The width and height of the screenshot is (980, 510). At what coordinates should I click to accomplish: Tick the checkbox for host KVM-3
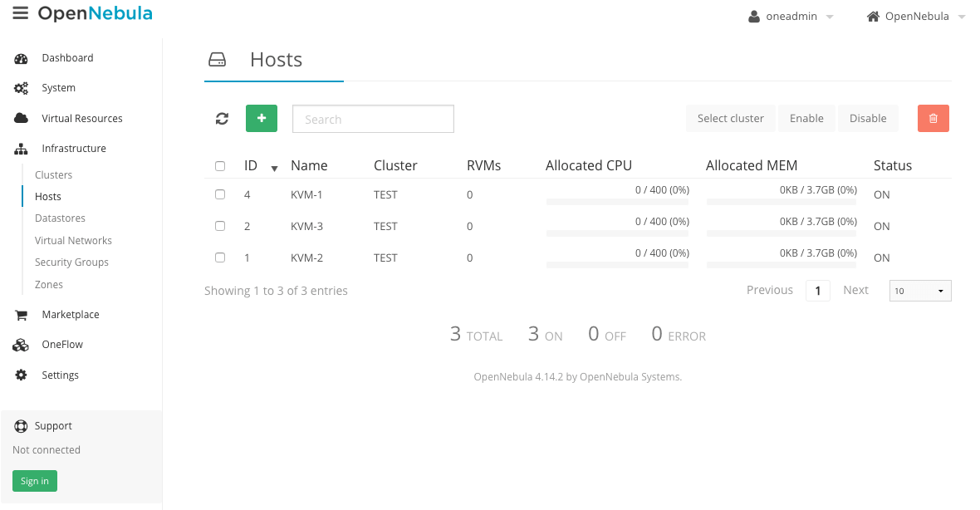click(220, 226)
